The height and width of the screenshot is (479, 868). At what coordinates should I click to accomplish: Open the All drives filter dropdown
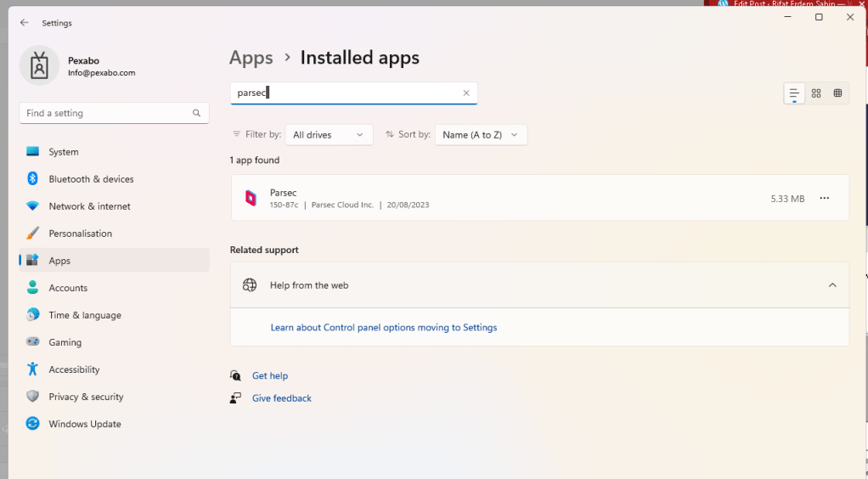pos(329,134)
